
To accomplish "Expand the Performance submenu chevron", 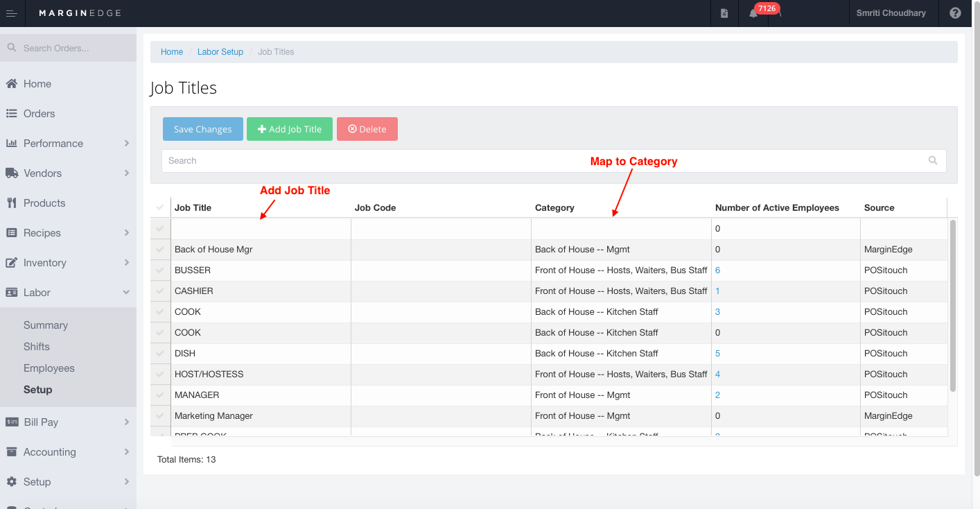I will (127, 144).
